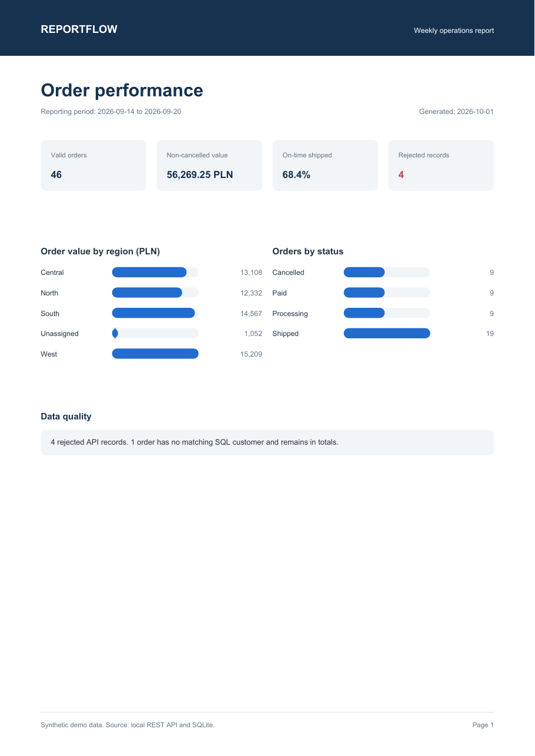
Task: Click the Data quality note box
Action: click(267, 442)
